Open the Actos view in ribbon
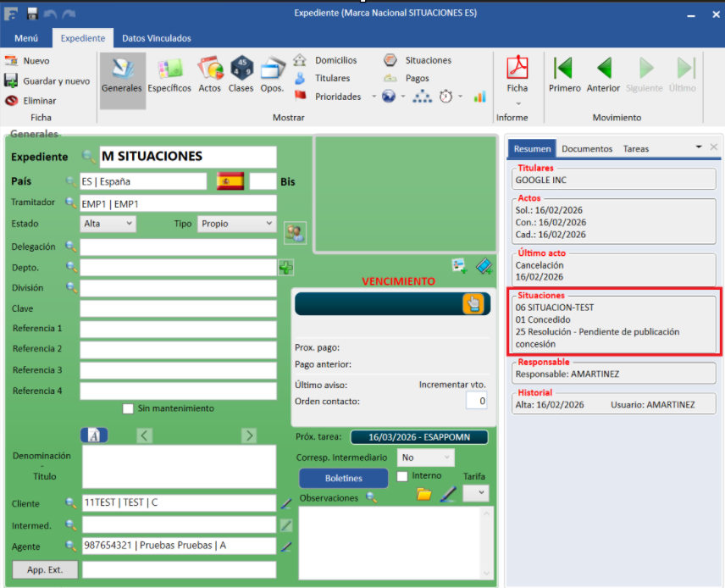 pyautogui.click(x=209, y=74)
